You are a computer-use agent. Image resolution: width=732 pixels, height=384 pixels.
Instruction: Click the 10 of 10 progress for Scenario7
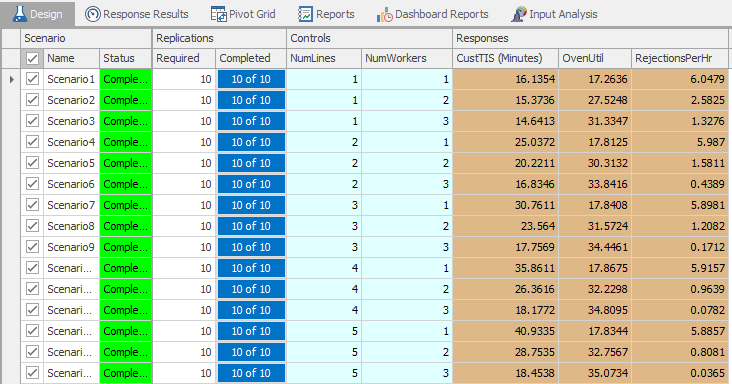click(251, 205)
